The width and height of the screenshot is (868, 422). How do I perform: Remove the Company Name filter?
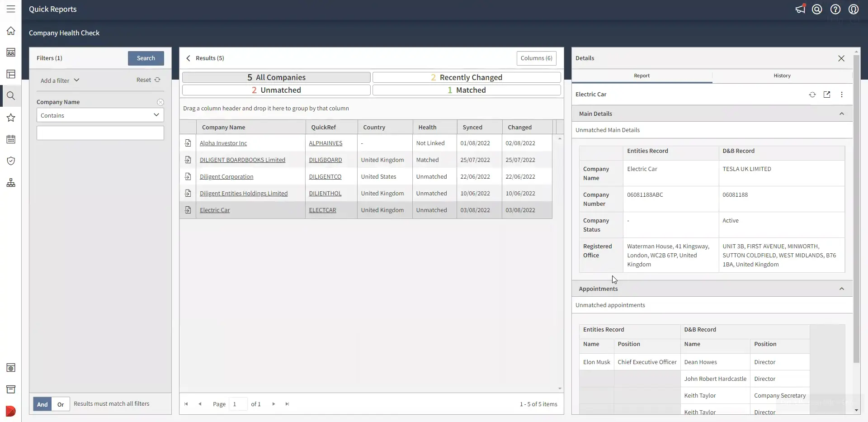point(160,102)
